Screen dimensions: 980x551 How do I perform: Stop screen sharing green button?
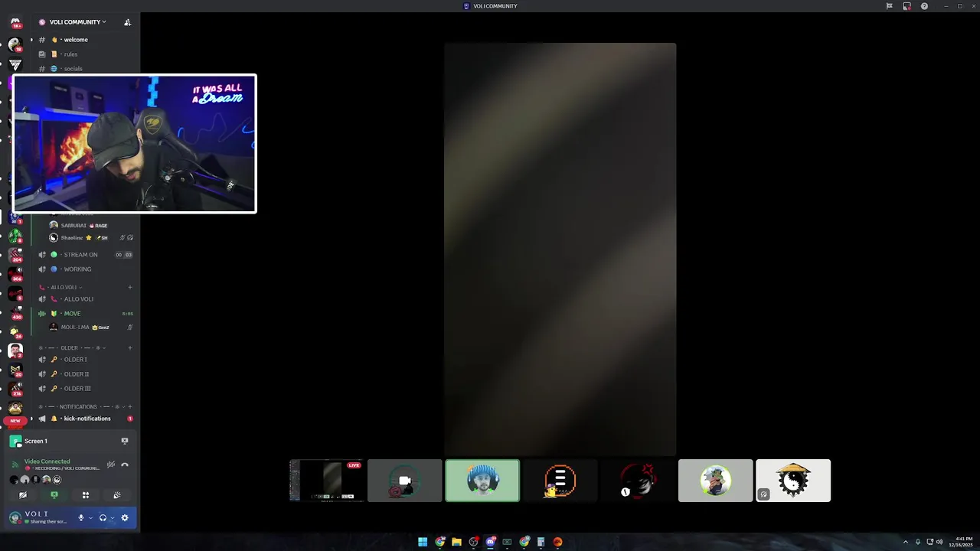point(54,495)
